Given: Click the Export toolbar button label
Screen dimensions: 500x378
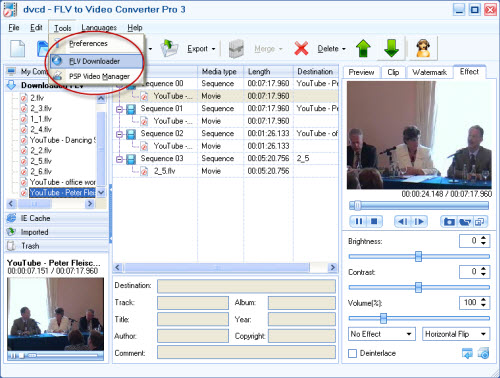Looking at the screenshot, I should click(x=197, y=49).
